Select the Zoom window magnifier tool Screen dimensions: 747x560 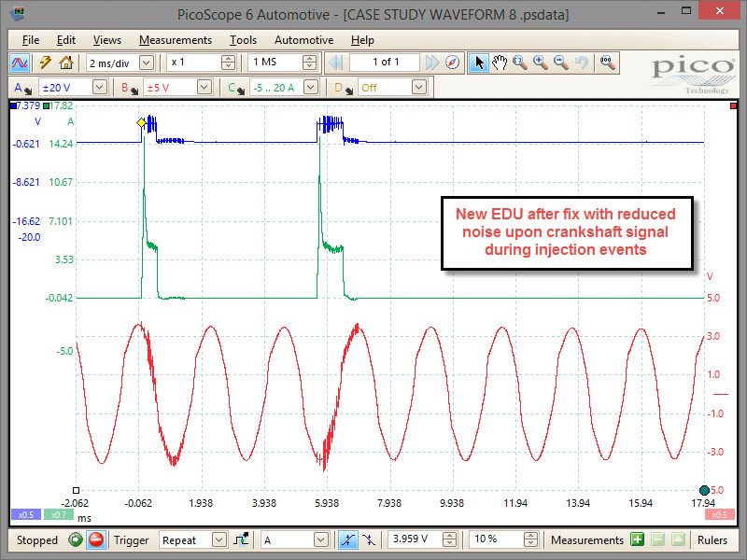click(x=520, y=63)
